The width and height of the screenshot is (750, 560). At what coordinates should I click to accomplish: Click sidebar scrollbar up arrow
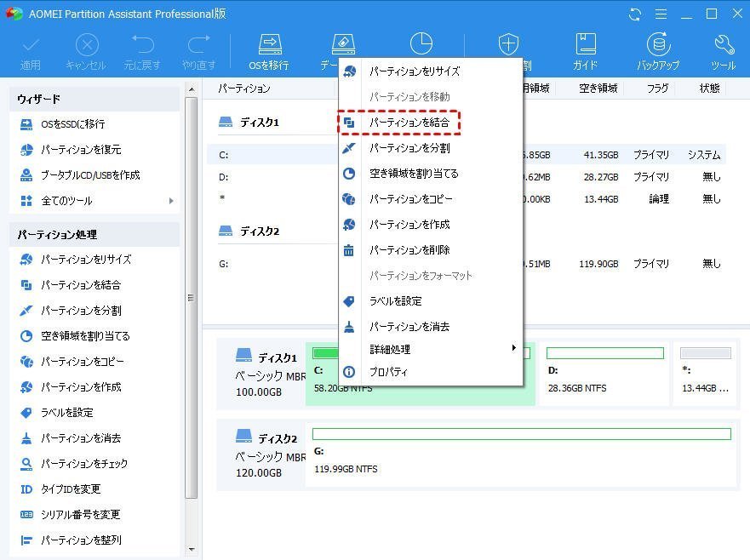(x=192, y=89)
